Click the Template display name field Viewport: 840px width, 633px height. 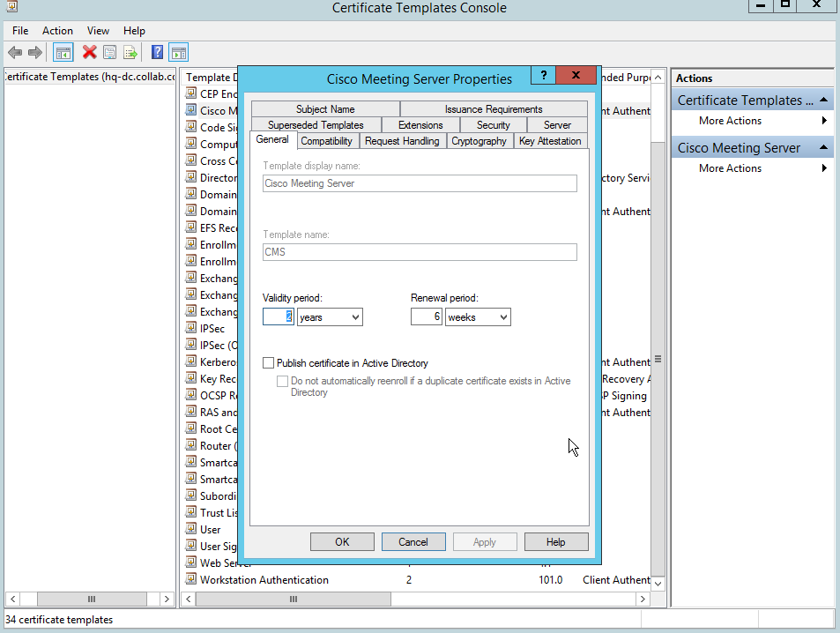pyautogui.click(x=420, y=183)
